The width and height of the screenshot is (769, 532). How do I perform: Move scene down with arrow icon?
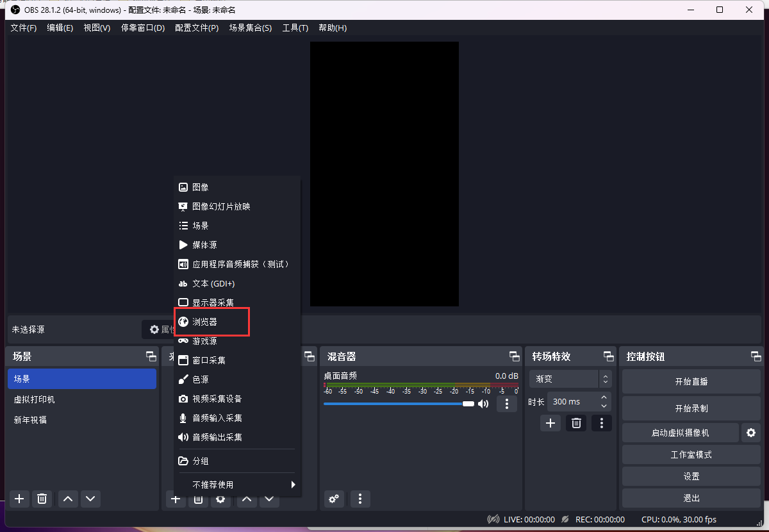click(90, 499)
